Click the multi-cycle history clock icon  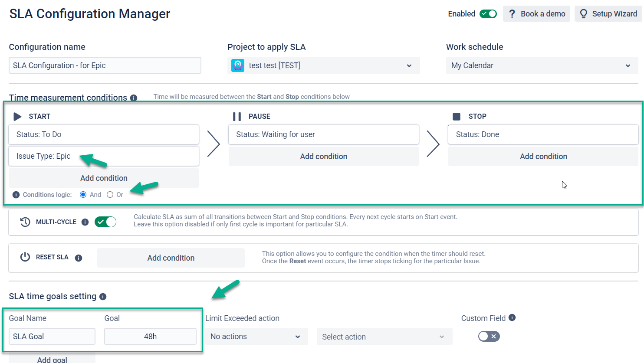pos(25,222)
